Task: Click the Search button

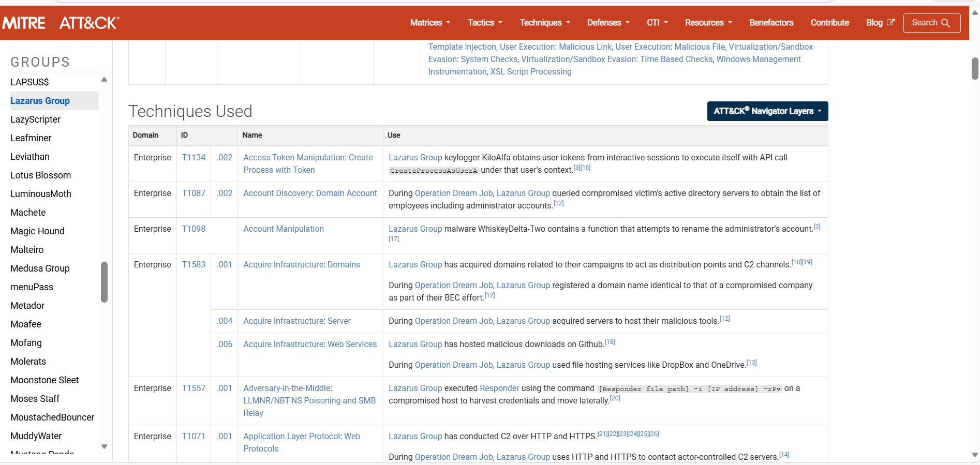Action: click(x=931, y=23)
